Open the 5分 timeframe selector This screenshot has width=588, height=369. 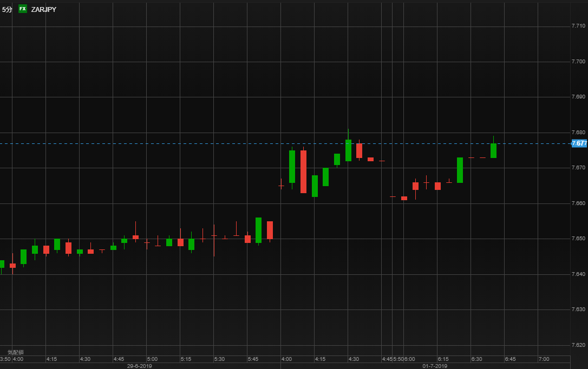pyautogui.click(x=7, y=9)
